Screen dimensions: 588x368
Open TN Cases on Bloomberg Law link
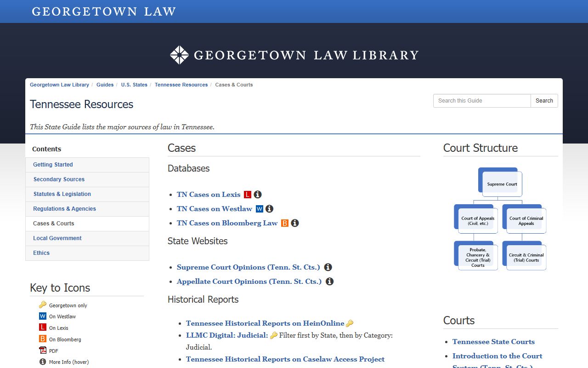[x=227, y=223]
